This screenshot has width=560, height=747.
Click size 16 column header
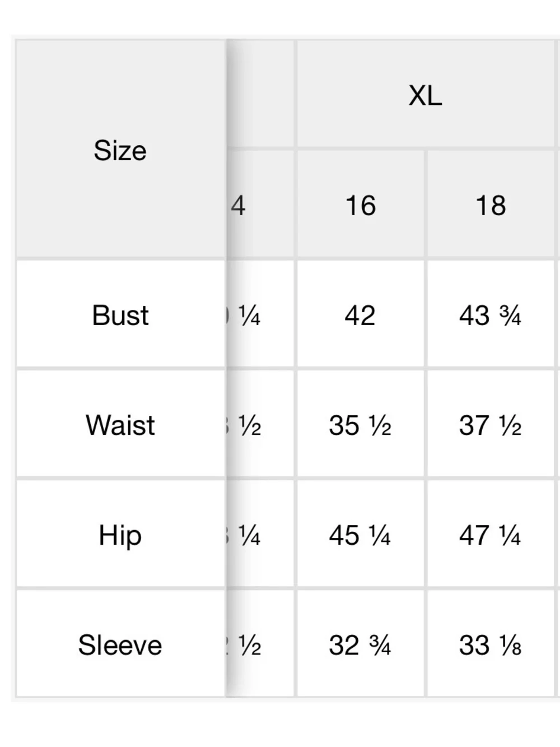pyautogui.click(x=361, y=205)
